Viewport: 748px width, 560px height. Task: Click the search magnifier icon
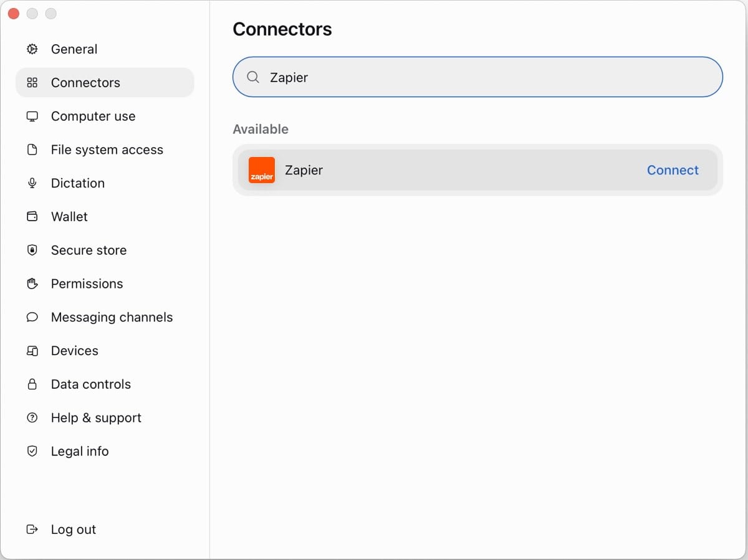click(x=253, y=77)
